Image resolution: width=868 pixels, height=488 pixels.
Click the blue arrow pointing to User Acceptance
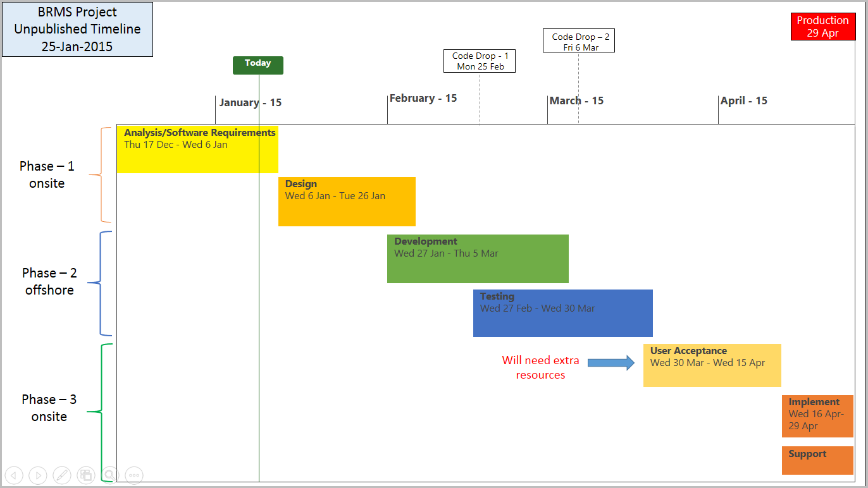(x=612, y=362)
